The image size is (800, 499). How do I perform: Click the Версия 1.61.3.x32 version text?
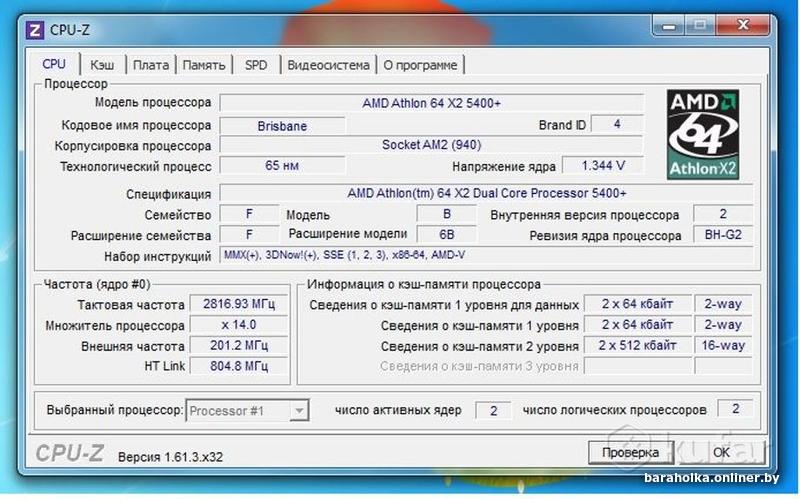click(x=170, y=457)
